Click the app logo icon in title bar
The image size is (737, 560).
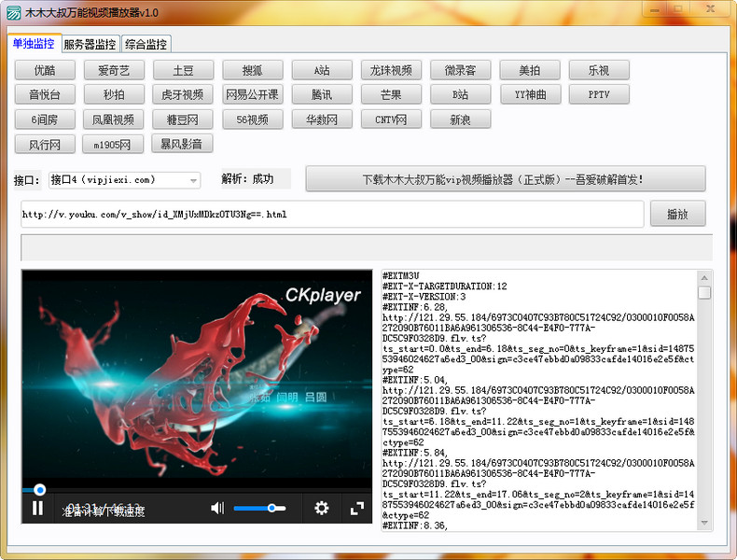click(14, 13)
